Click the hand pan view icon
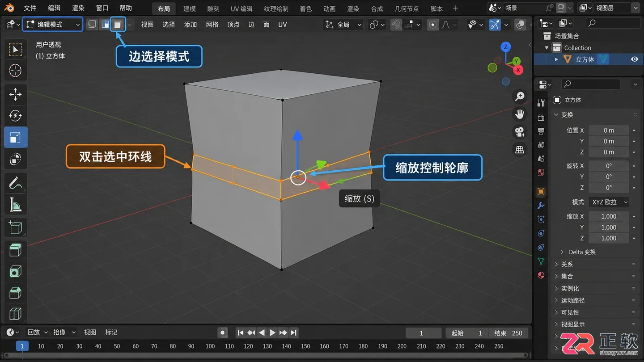 (x=520, y=114)
